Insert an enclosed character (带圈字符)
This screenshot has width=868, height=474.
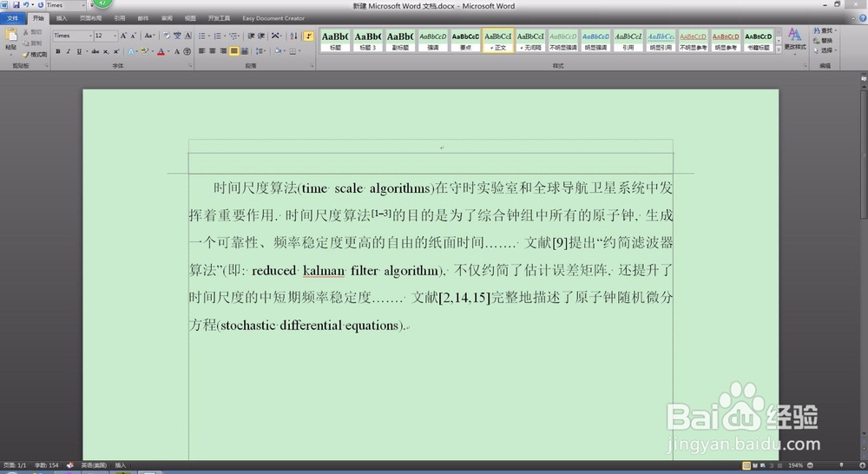tap(187, 51)
